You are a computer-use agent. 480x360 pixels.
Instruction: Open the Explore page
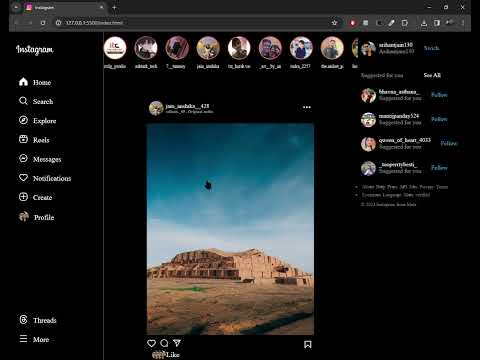coord(37,120)
